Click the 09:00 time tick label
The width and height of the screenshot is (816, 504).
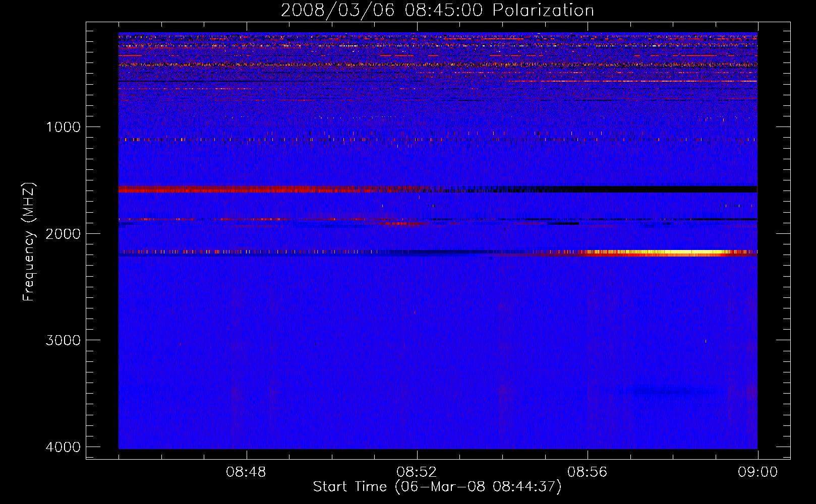coord(757,472)
